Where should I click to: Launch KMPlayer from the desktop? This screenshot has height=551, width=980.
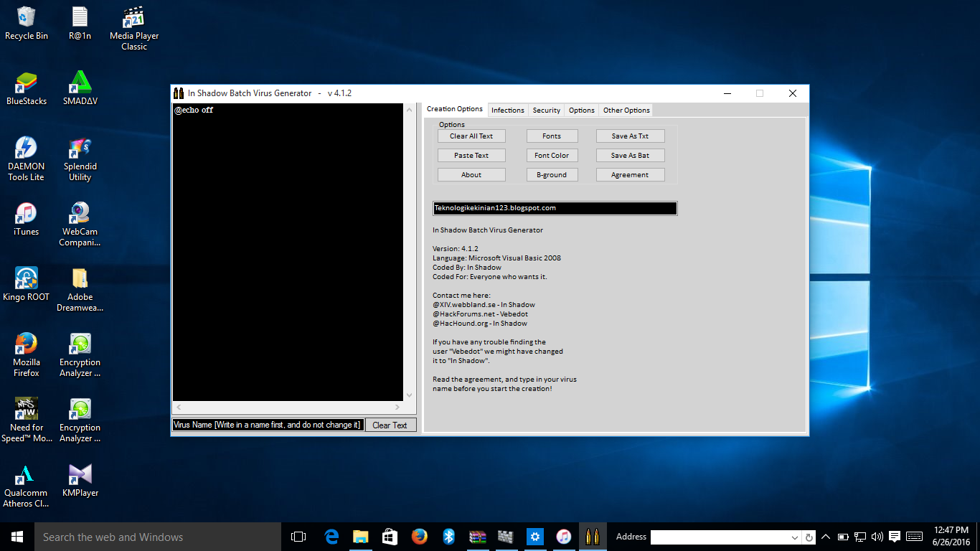click(x=80, y=481)
